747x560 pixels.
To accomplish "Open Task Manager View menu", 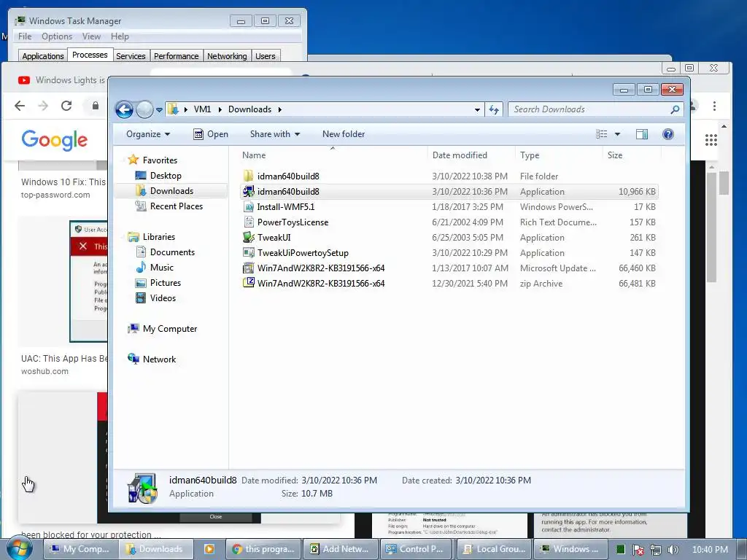I will (x=91, y=36).
